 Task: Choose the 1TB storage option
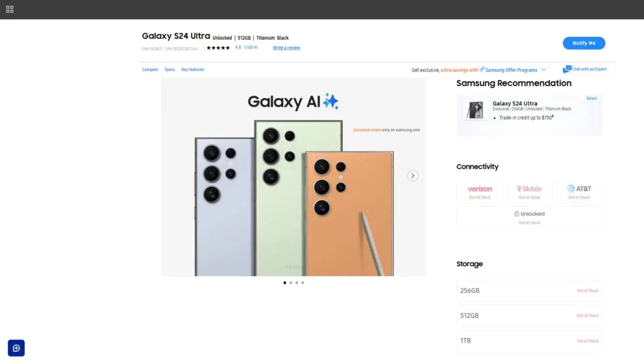coord(529,340)
